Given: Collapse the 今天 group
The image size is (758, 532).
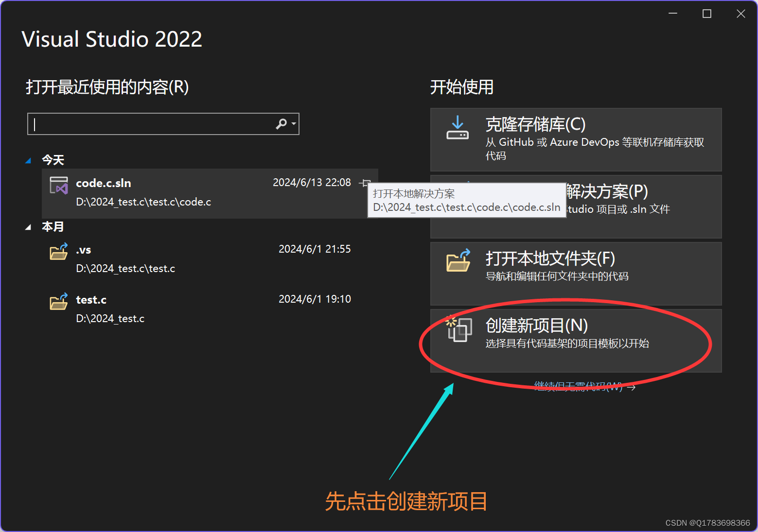Looking at the screenshot, I should click(28, 160).
